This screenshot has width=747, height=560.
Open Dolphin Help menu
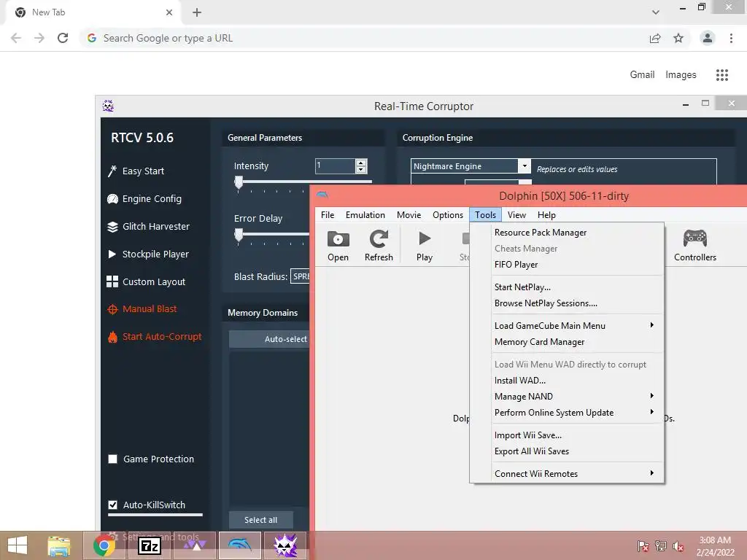[x=546, y=215]
